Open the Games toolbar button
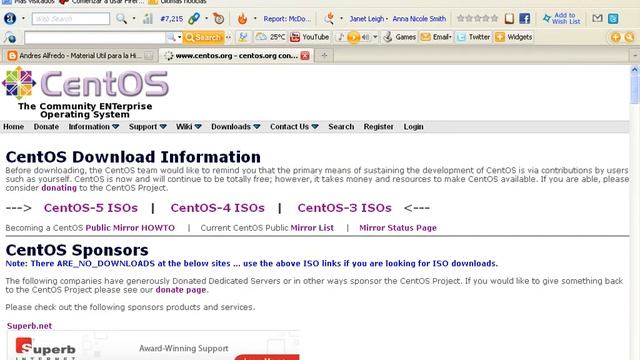Screen dimensions: 640x360 400,37
